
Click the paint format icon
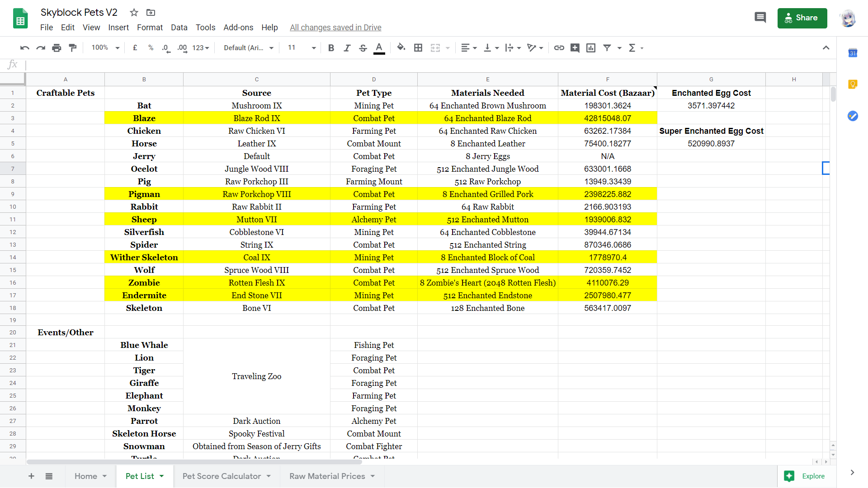pyautogui.click(x=73, y=48)
